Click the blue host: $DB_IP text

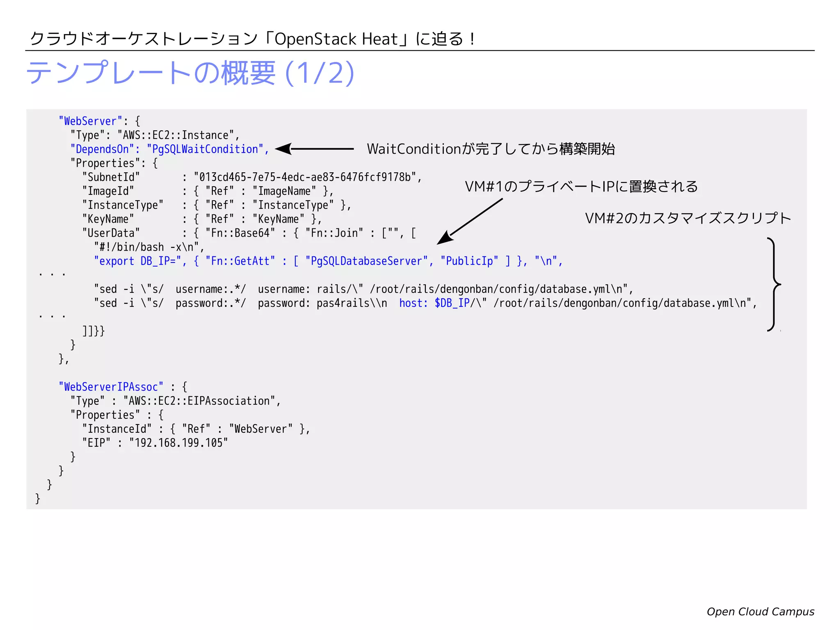[x=434, y=303]
